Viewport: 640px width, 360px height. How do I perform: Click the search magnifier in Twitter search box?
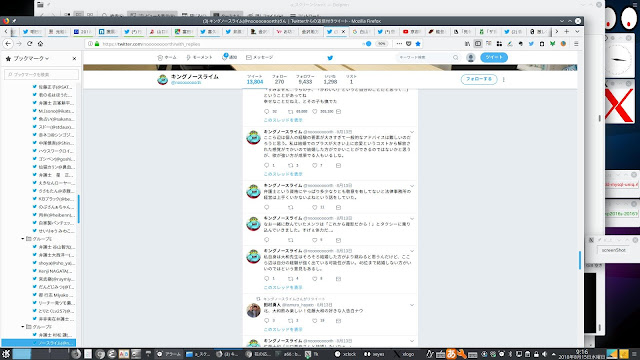[x=456, y=58]
